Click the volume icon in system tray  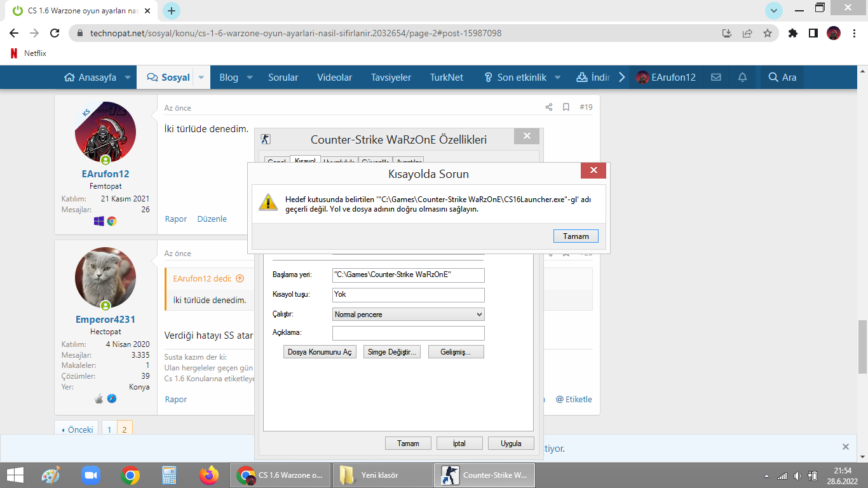point(797,476)
